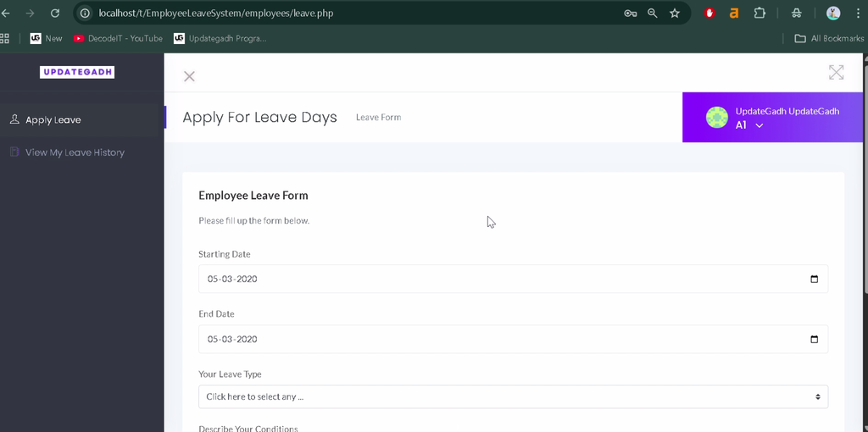
Task: Close the sidebar with the X icon
Action: pyautogui.click(x=189, y=76)
